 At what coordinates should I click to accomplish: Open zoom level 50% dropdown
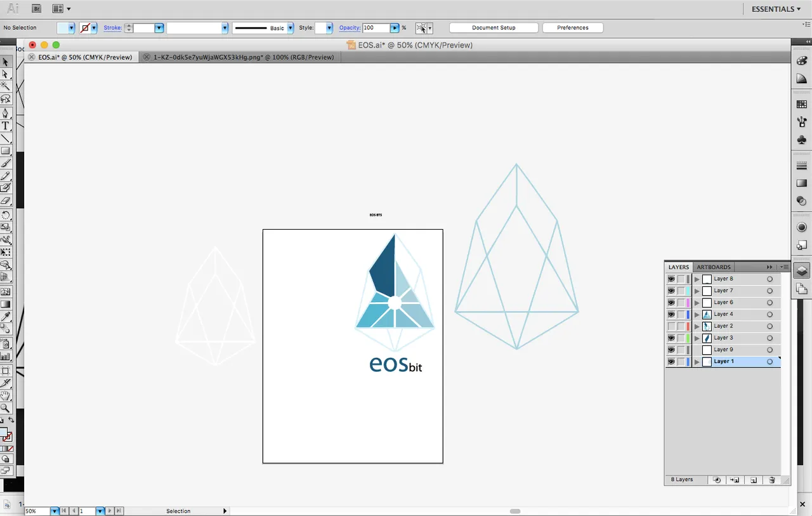(x=55, y=511)
